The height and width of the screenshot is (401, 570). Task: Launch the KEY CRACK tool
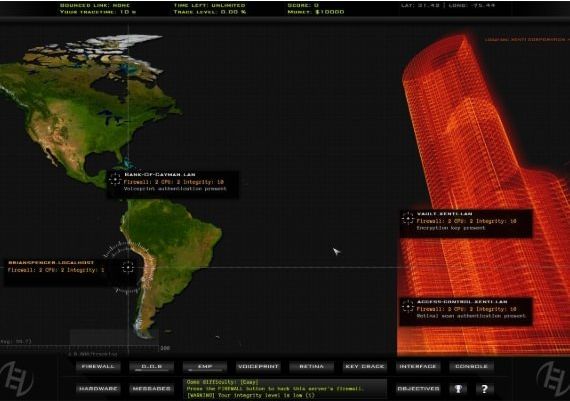point(365,366)
